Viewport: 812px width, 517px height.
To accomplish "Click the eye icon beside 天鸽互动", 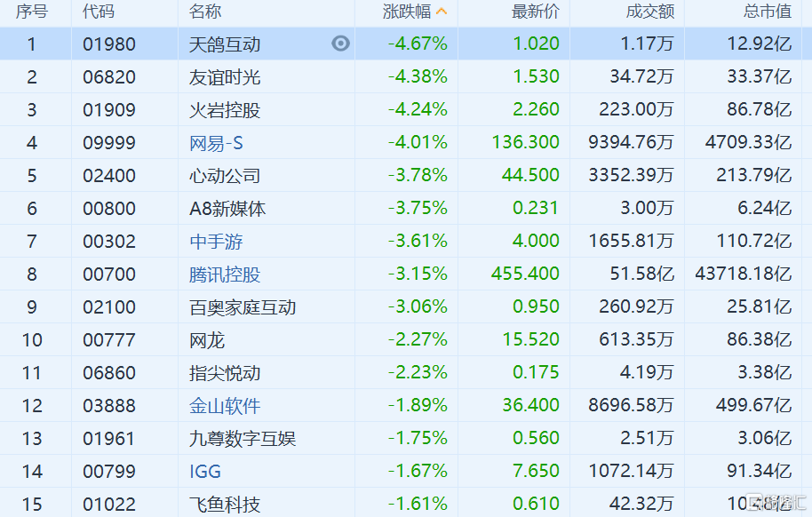I will pos(341,44).
